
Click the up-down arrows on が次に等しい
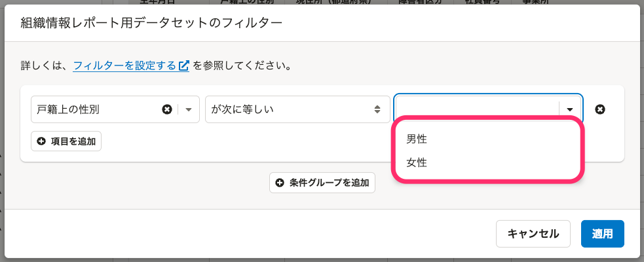[377, 109]
